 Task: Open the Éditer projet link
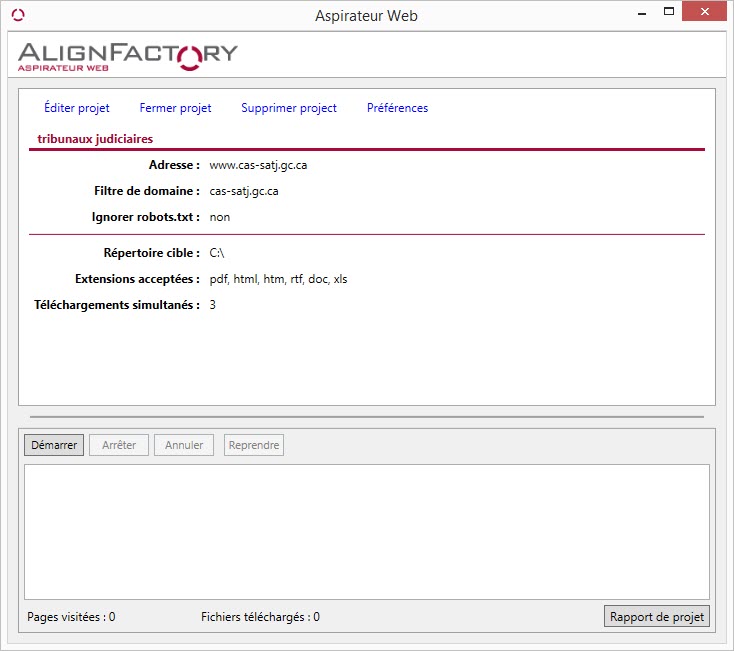point(77,108)
